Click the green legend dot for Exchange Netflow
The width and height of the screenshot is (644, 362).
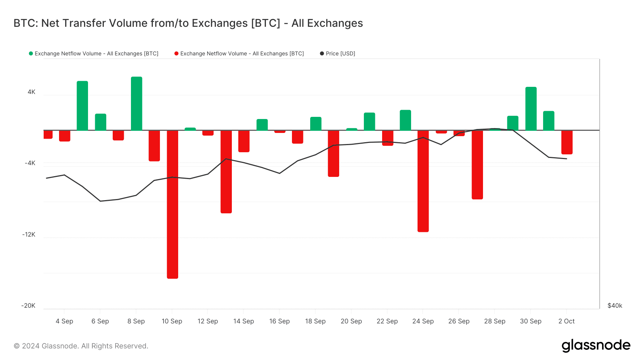[x=31, y=54]
